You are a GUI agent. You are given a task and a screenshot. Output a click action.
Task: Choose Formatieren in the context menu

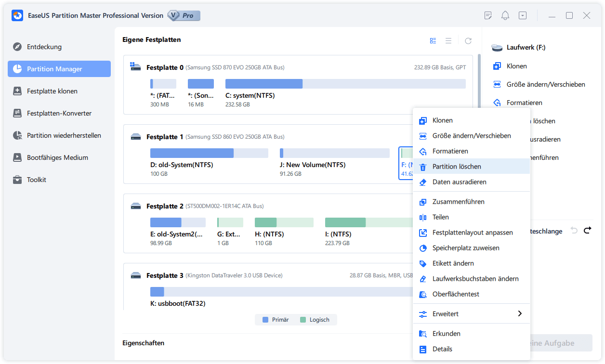pos(472,151)
